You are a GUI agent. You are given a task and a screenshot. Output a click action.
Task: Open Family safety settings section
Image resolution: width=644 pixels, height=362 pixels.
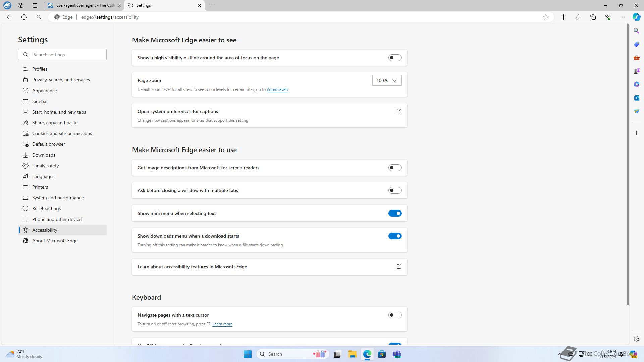click(x=62, y=166)
